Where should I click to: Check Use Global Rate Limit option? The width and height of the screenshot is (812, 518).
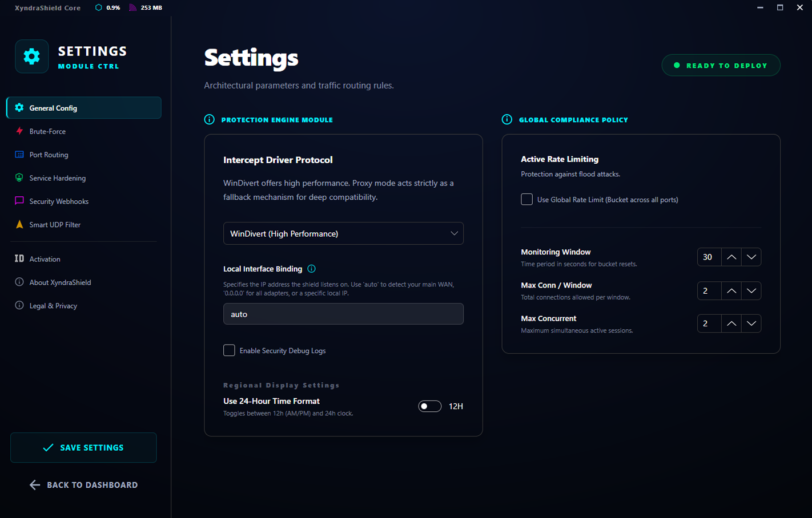527,199
